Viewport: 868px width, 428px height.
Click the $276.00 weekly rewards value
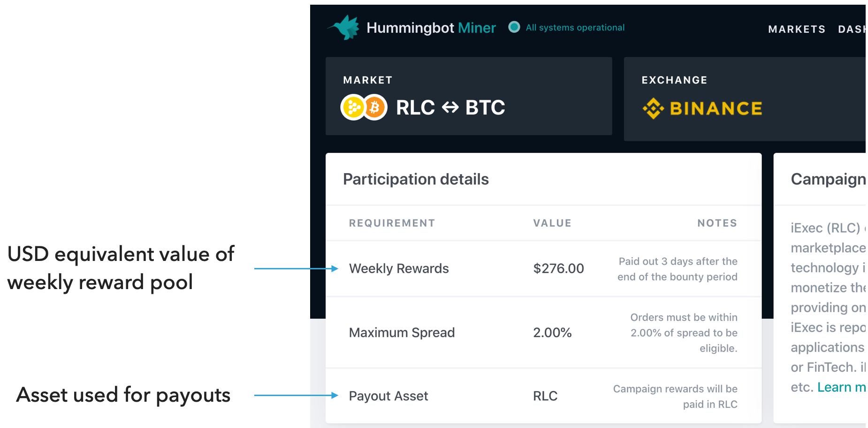point(558,268)
